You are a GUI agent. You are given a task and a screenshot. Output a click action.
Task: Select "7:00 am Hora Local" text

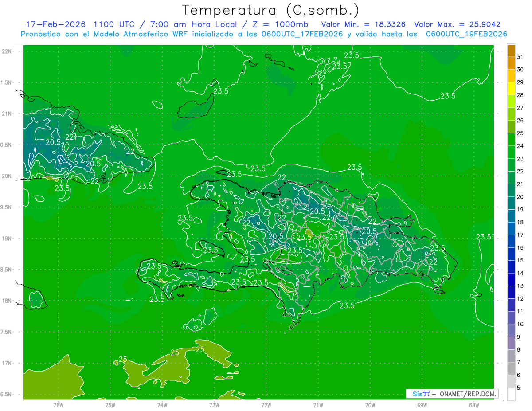194,24
